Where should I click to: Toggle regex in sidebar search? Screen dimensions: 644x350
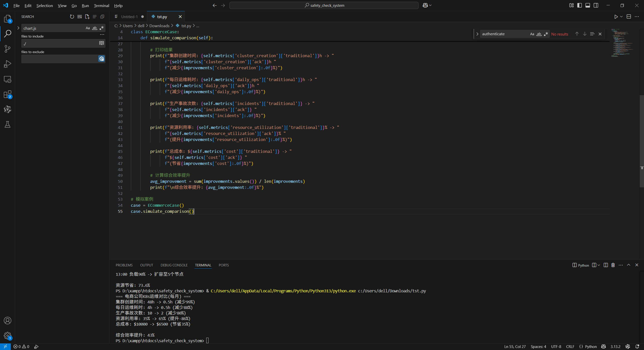coord(102,28)
